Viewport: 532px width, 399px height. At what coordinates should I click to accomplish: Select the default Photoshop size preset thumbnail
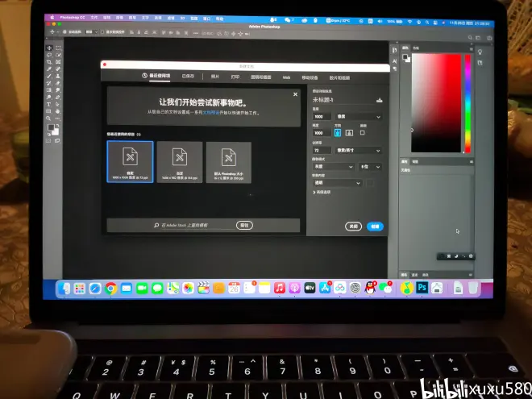pyautogui.click(x=229, y=163)
